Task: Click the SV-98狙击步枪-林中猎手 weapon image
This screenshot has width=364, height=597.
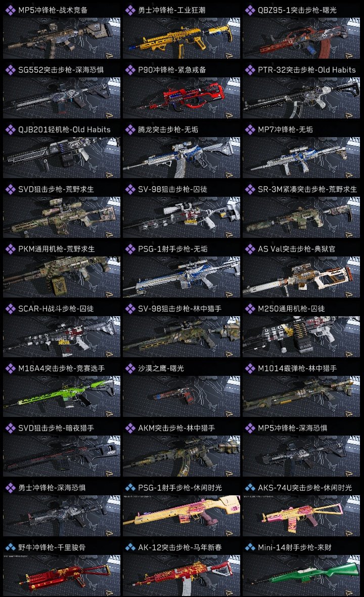Action: click(181, 336)
